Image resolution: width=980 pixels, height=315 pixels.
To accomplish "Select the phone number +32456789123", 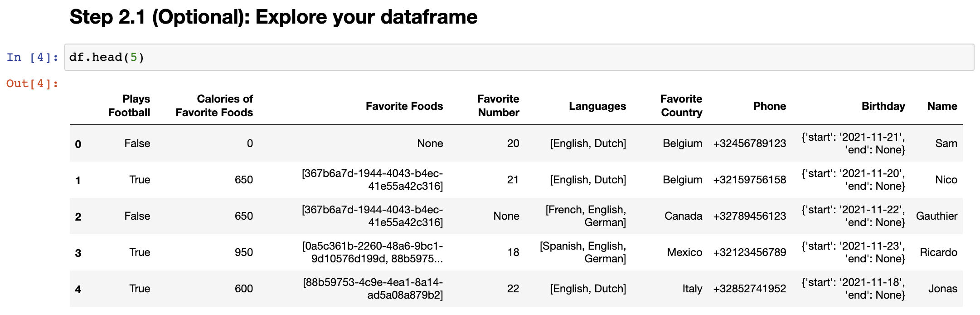I will tap(749, 143).
